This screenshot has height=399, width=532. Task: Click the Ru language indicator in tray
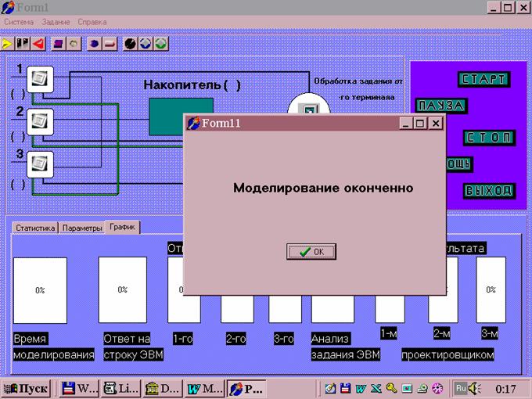462,388
